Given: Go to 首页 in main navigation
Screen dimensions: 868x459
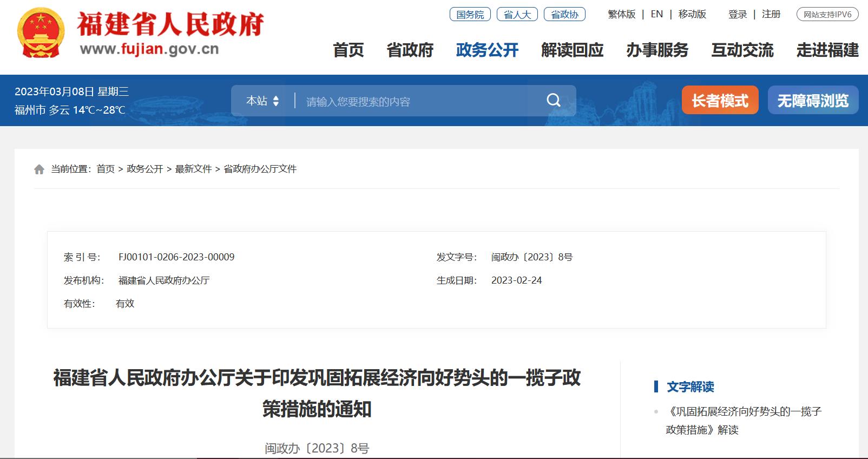Looking at the screenshot, I should click(348, 50).
